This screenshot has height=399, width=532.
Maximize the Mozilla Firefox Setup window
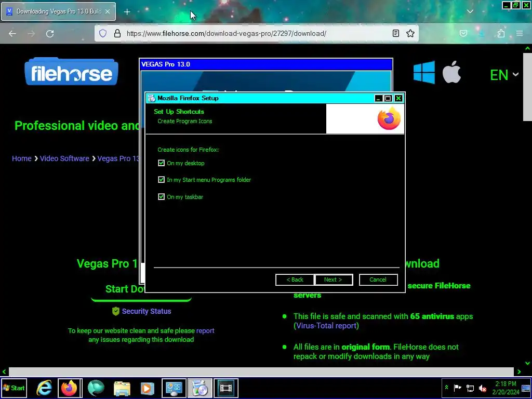click(388, 98)
